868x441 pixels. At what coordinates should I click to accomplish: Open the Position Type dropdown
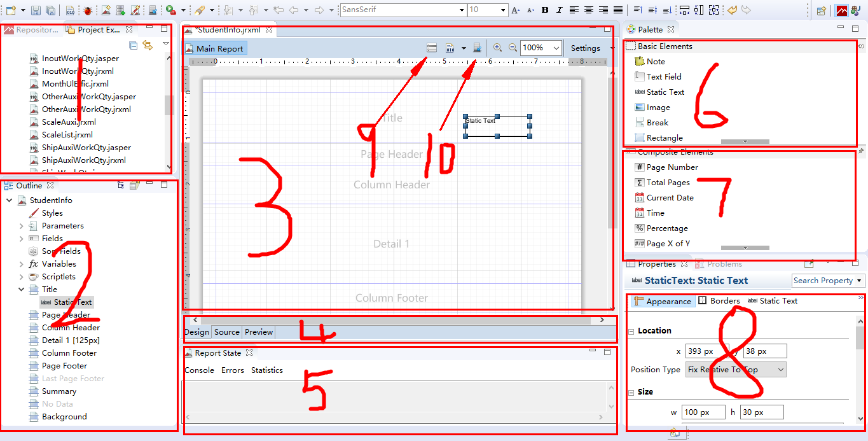[x=735, y=369]
